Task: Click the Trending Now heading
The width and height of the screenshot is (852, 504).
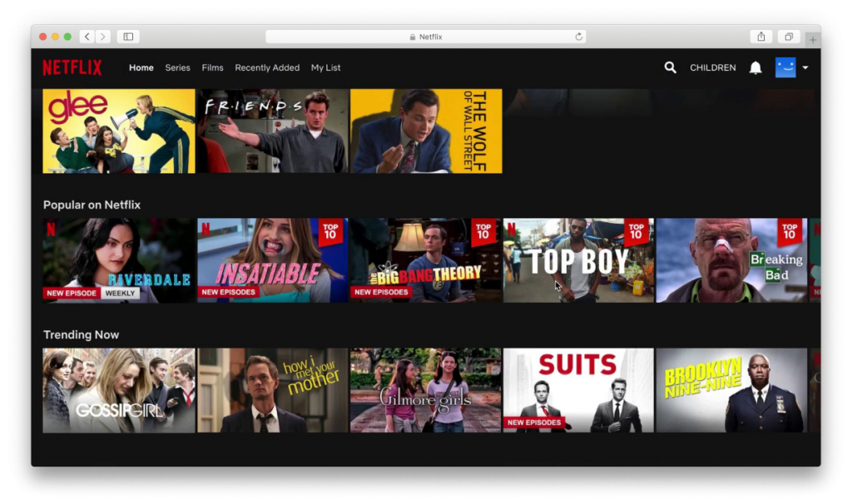Action: pyautogui.click(x=81, y=334)
